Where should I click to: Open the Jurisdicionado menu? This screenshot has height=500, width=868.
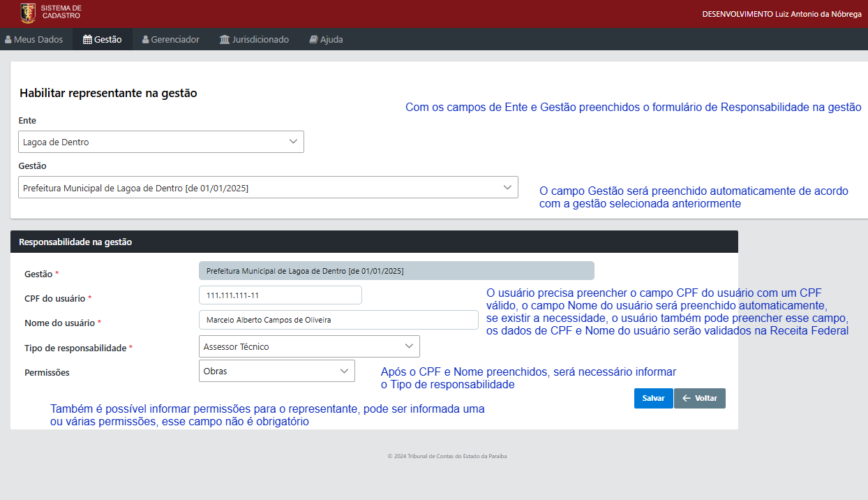pos(254,40)
